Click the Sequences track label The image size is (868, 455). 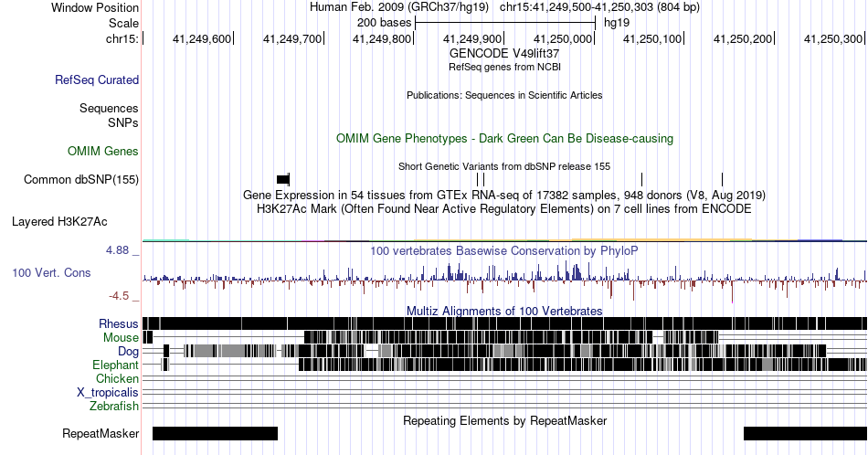coord(109,108)
